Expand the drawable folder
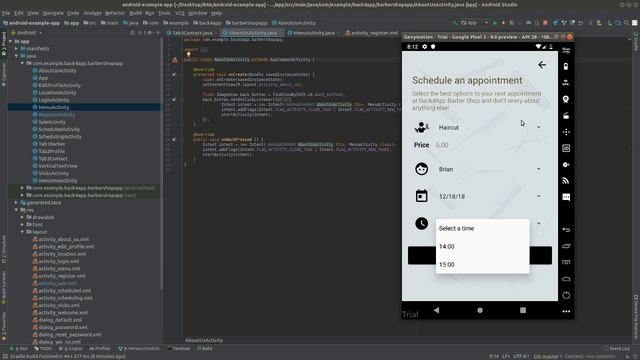 [22, 217]
